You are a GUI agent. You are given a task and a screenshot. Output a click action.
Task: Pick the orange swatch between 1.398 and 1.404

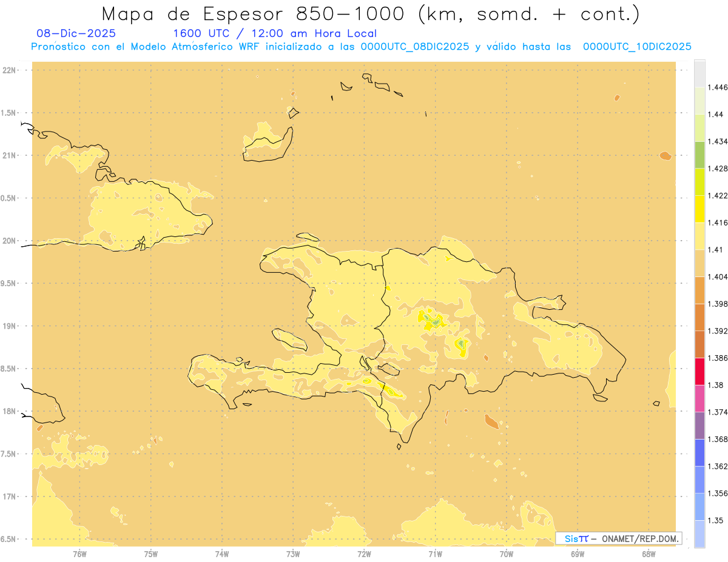tap(699, 290)
